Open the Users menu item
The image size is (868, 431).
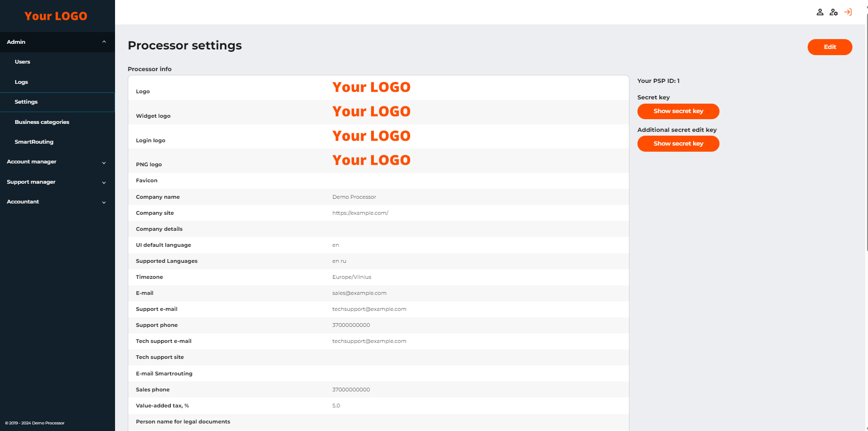tap(23, 62)
